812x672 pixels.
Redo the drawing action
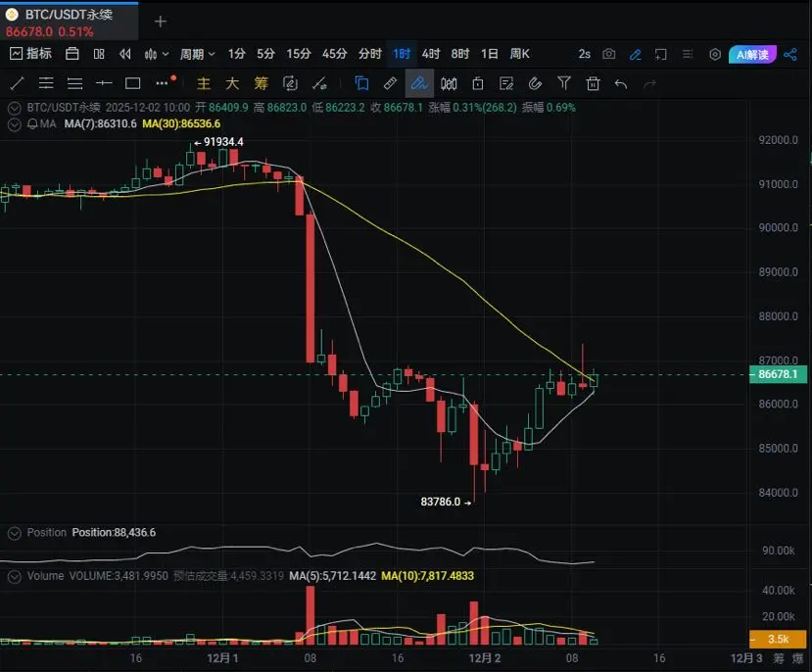coord(650,83)
